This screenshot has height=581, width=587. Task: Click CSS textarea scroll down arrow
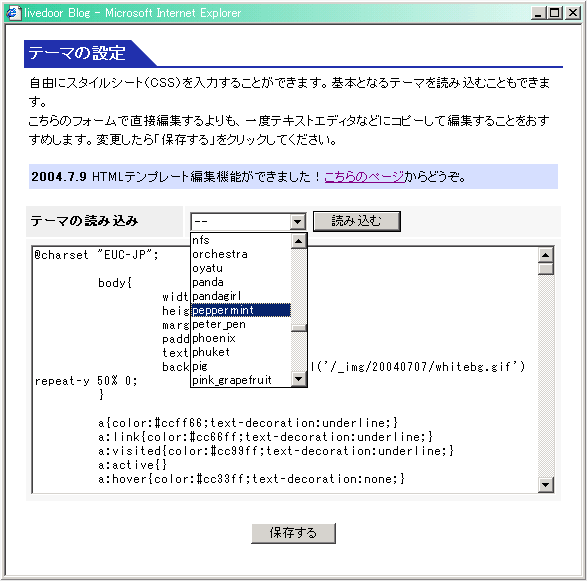tap(545, 485)
